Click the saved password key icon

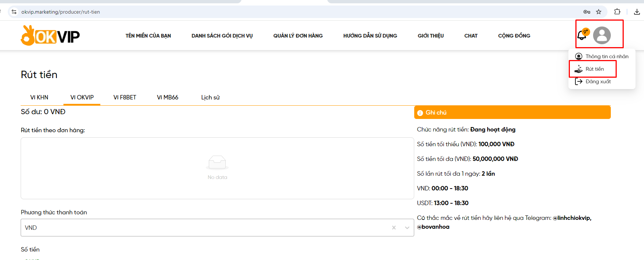[587, 12]
